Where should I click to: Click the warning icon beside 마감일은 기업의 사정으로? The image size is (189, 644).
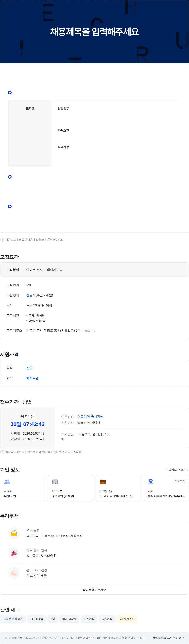(x=2, y=452)
